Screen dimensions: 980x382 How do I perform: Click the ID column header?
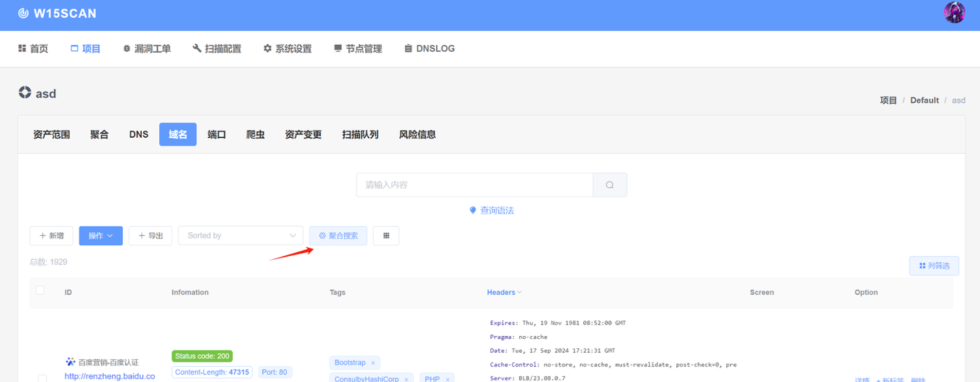pos(68,292)
